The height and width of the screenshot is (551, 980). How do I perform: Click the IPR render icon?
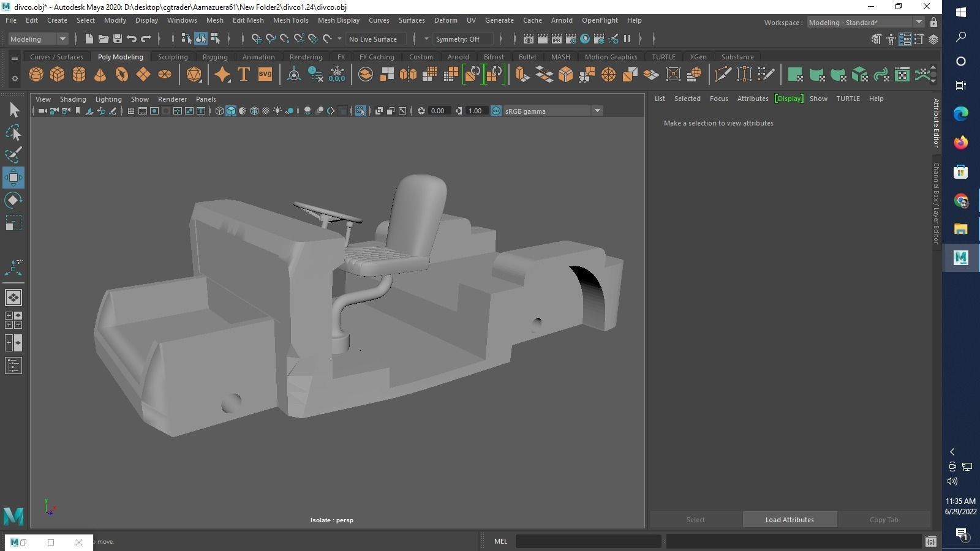click(556, 39)
